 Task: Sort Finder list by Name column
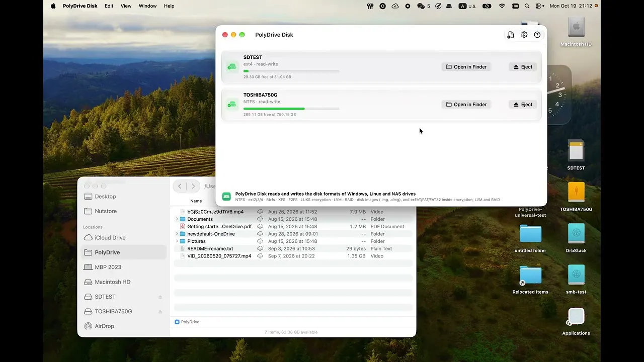point(196,201)
